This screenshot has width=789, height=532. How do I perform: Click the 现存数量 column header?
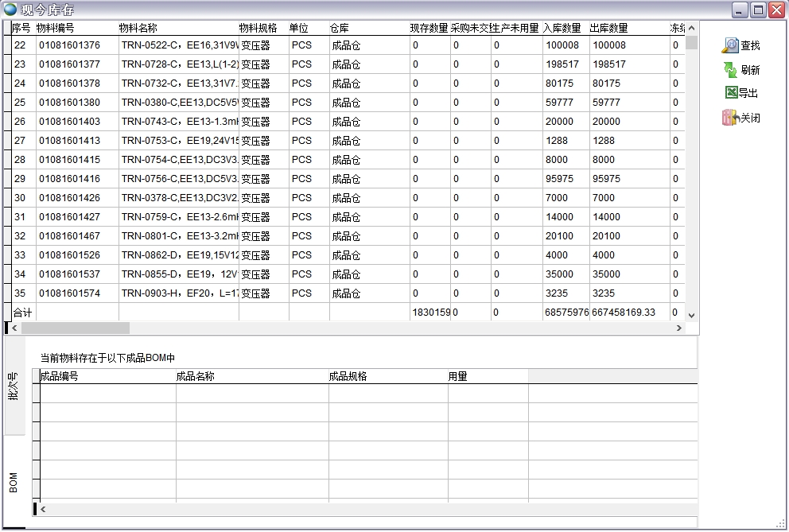(429, 28)
